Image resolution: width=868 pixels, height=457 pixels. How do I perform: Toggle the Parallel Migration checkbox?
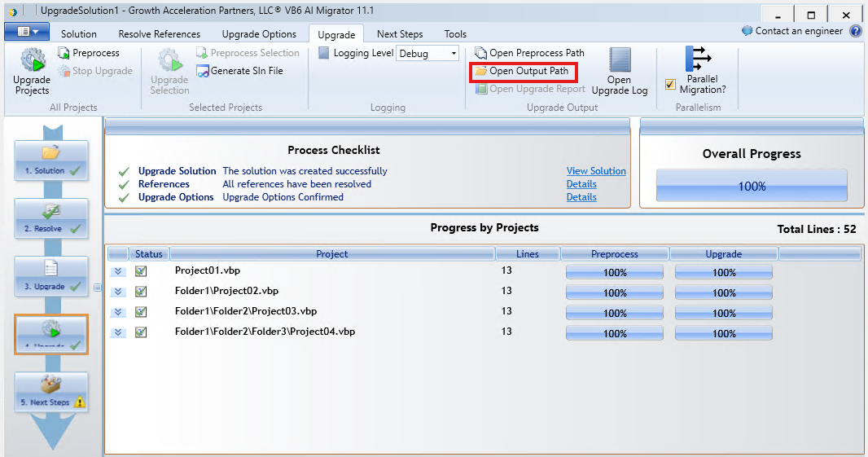670,84
